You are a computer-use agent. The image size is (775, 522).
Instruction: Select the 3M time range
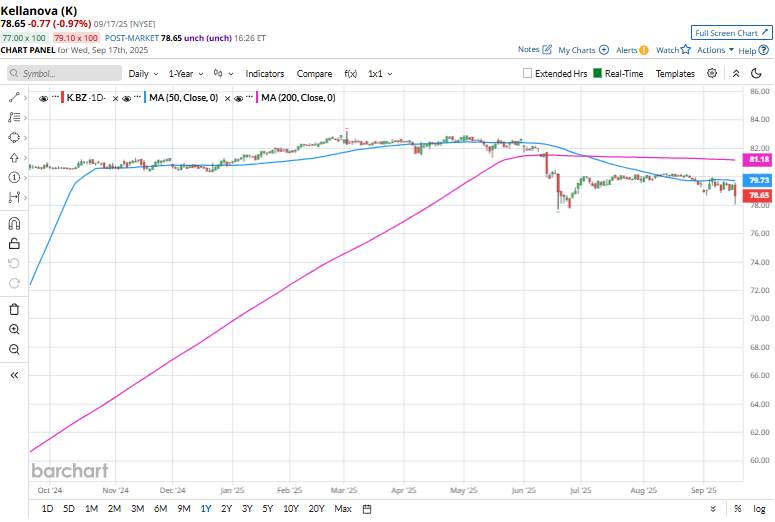tap(137, 509)
